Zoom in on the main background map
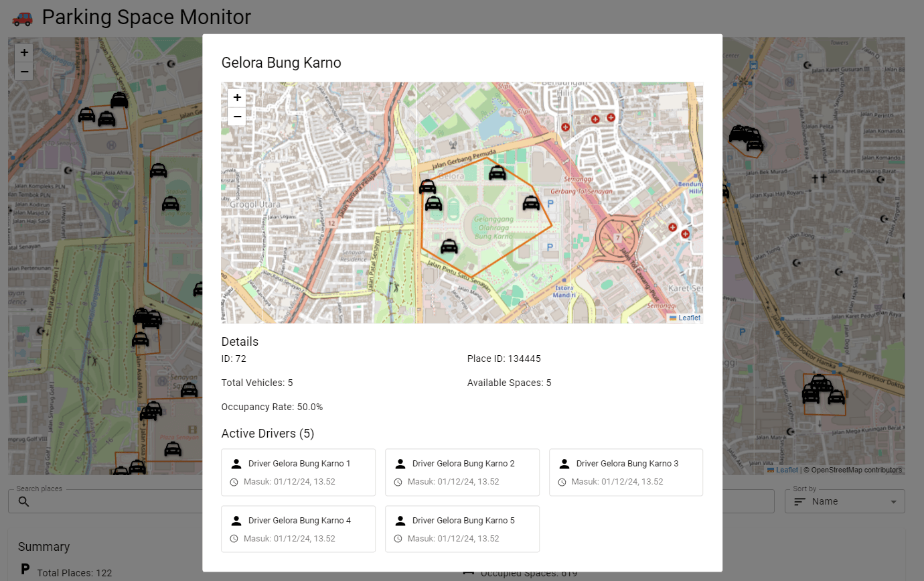 click(x=23, y=52)
